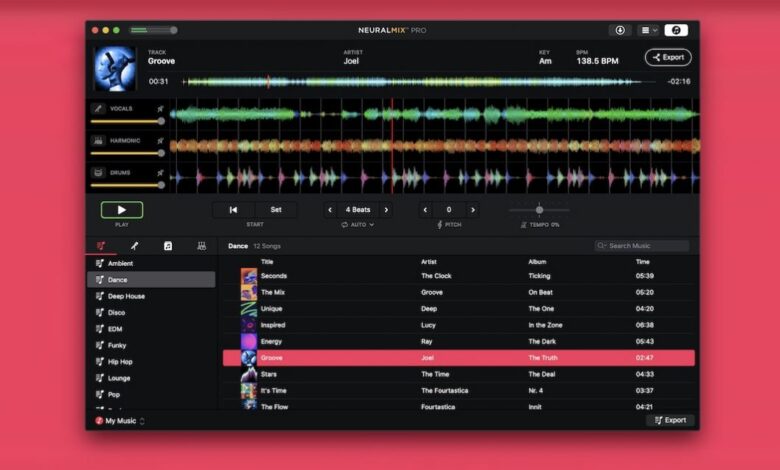Screen dimensions: 780x470
Task: Toggle the Vocals solo pin icon
Action: coord(160,108)
